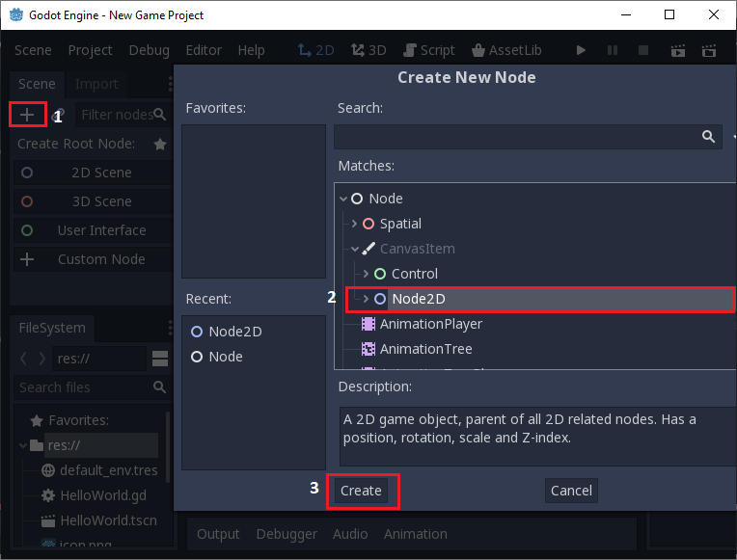Expand the Spatial node branch
Image resolution: width=737 pixels, height=560 pixels.
(354, 224)
